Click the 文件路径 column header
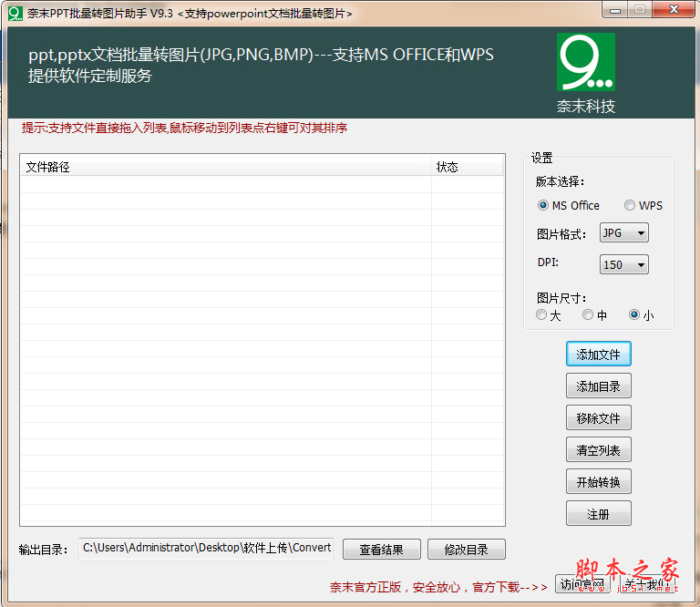This screenshot has width=700, height=607. point(226,167)
